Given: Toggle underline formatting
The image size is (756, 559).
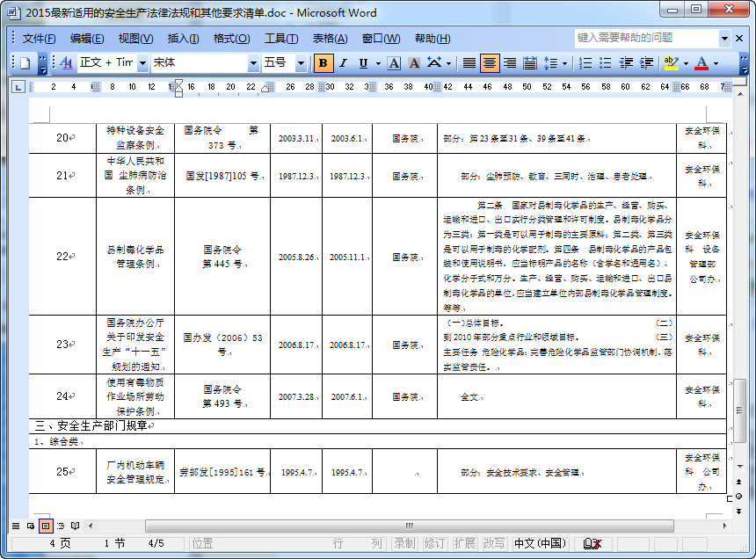Looking at the screenshot, I should (x=363, y=63).
